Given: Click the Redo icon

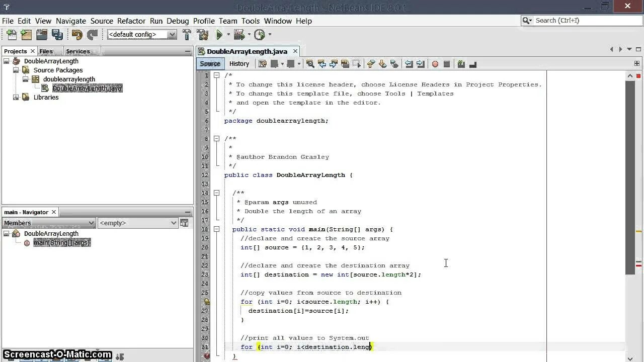Looking at the screenshot, I should click(x=93, y=35).
